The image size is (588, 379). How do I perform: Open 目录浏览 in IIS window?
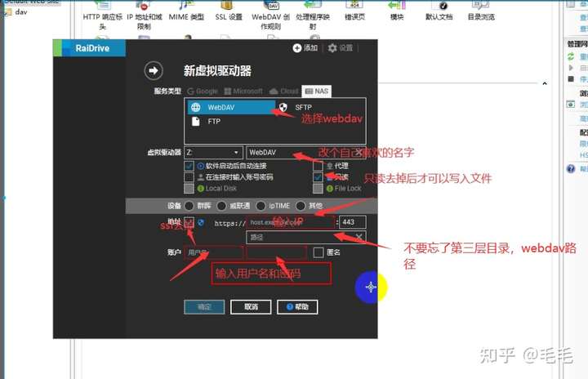(x=481, y=11)
